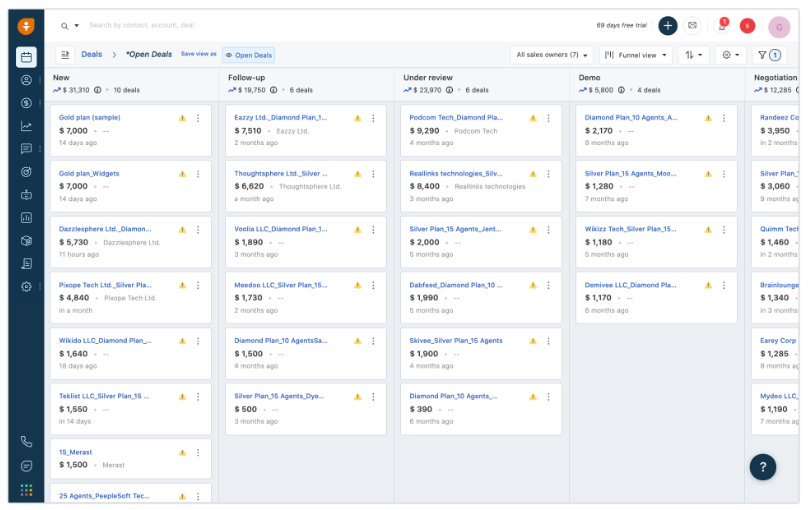This screenshot has width=810, height=510.
Task: Open the search type dropdown arrow
Action: click(x=76, y=26)
